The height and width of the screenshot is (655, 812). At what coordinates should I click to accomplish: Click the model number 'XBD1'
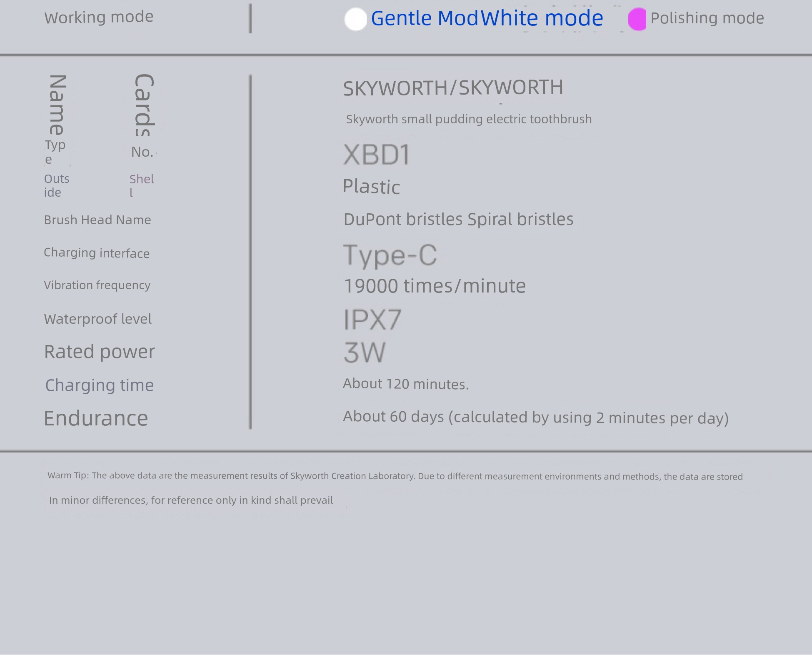click(377, 155)
